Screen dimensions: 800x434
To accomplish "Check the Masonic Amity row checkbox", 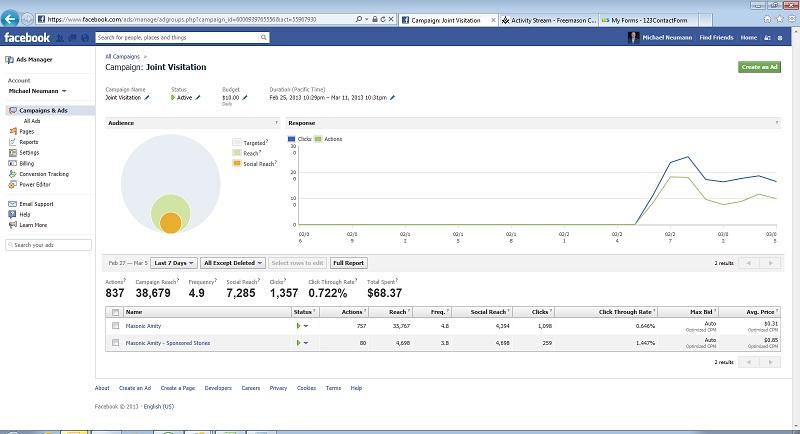I will [x=115, y=326].
